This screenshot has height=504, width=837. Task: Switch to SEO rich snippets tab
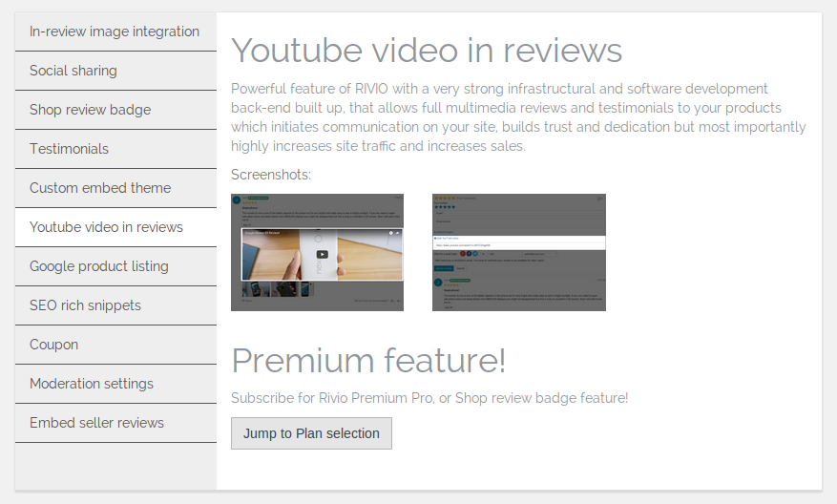[115, 305]
